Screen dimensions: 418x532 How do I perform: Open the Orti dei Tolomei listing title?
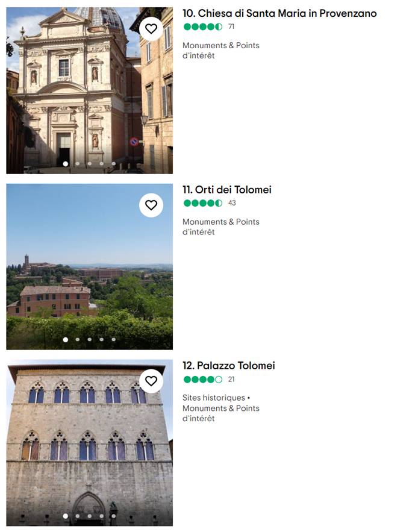coord(227,190)
